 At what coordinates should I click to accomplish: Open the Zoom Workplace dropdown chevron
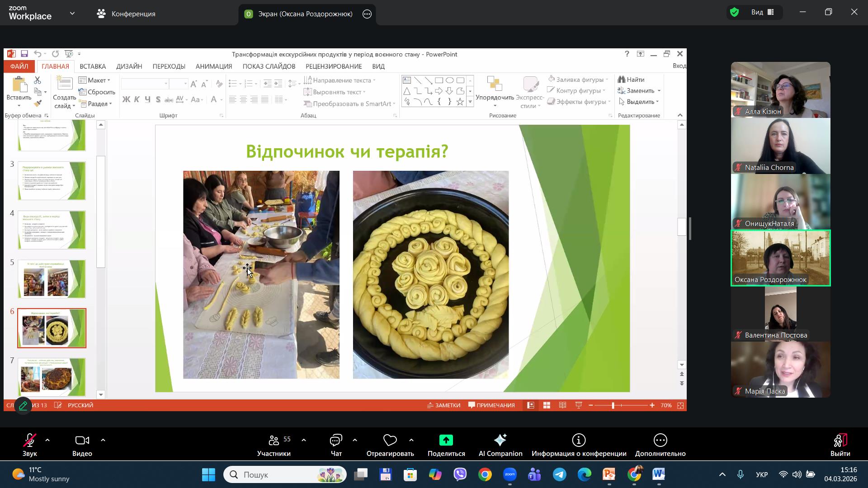point(72,14)
